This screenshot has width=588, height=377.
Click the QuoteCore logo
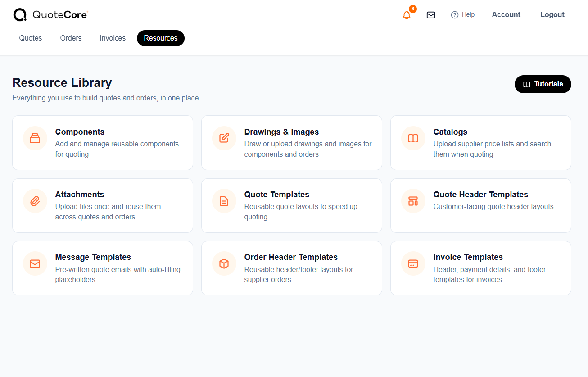coord(50,15)
